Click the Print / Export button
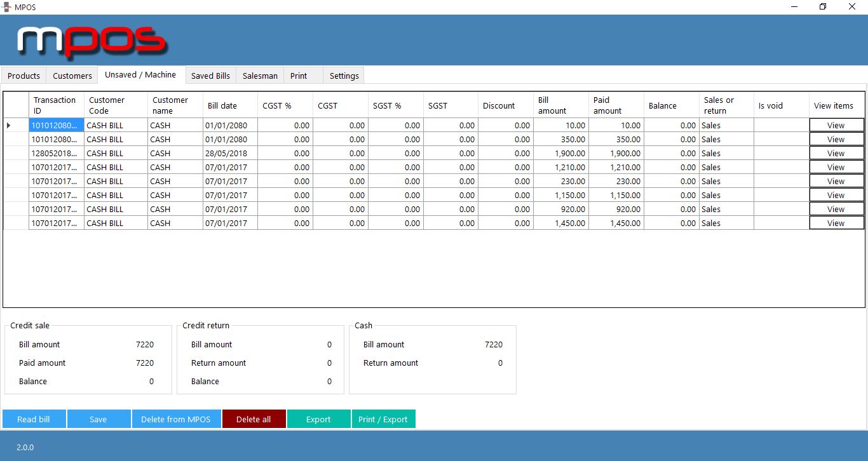 tap(383, 419)
